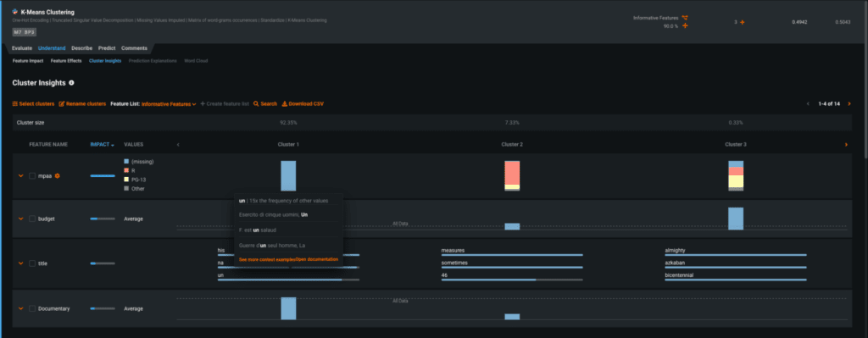The width and height of the screenshot is (868, 338).
Task: Open the Describe tab
Action: pos(82,48)
